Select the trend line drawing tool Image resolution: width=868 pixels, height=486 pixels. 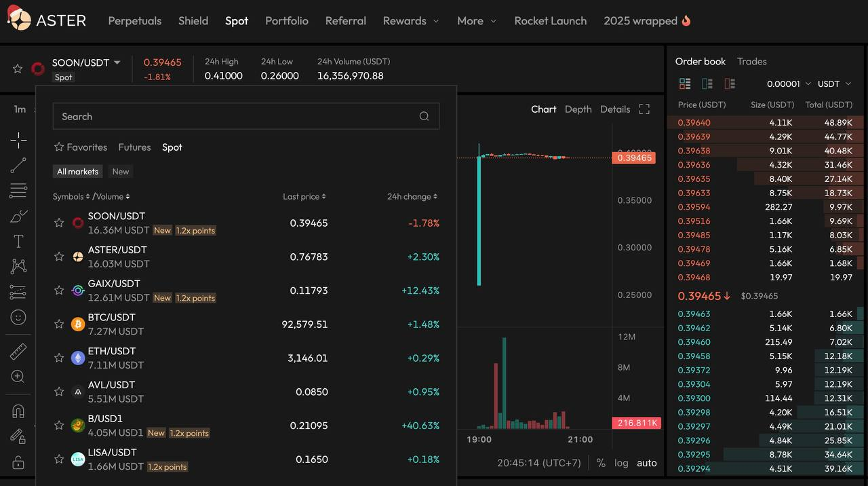(18, 165)
